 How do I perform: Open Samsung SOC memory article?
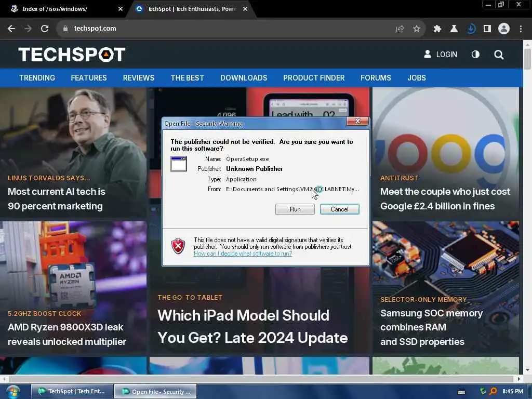pyautogui.click(x=431, y=327)
